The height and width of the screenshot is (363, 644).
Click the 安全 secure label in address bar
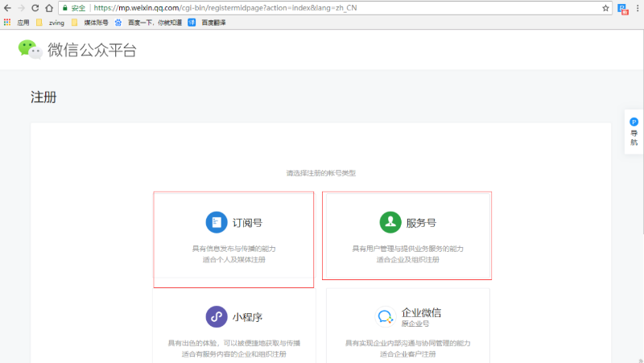pos(78,8)
